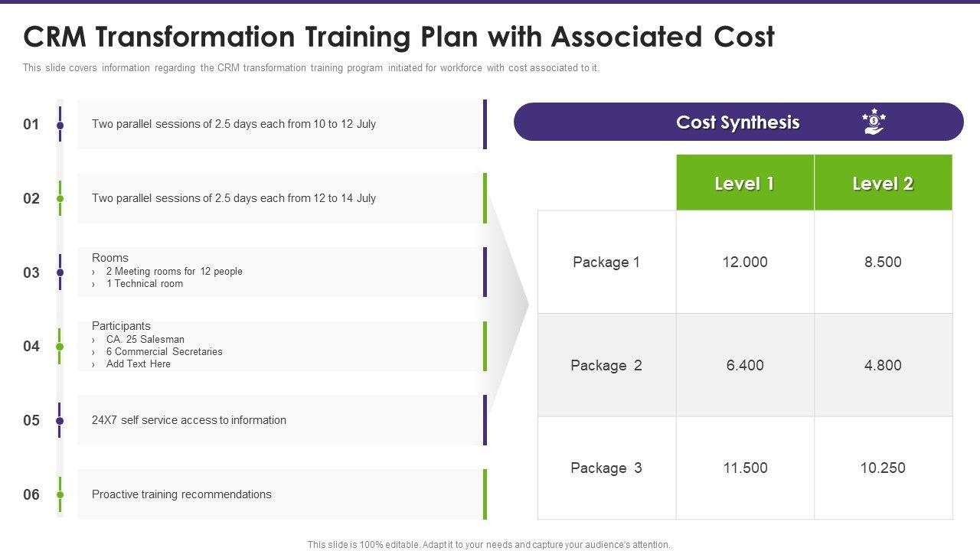Select the Package 2 Level 2 value 4.800
The width and height of the screenshot is (980, 551).
(883, 365)
